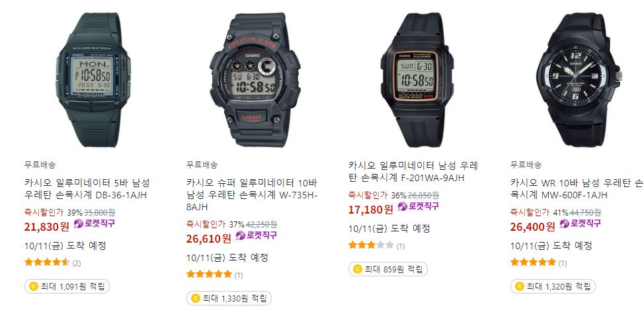Click the three-star rating of F-201WA-9AJH

(x=372, y=245)
